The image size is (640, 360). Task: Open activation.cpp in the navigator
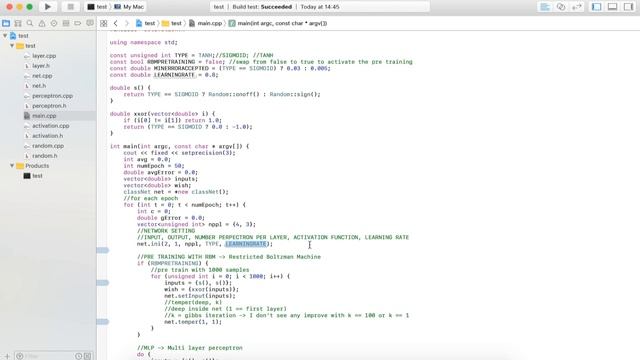tap(51, 126)
